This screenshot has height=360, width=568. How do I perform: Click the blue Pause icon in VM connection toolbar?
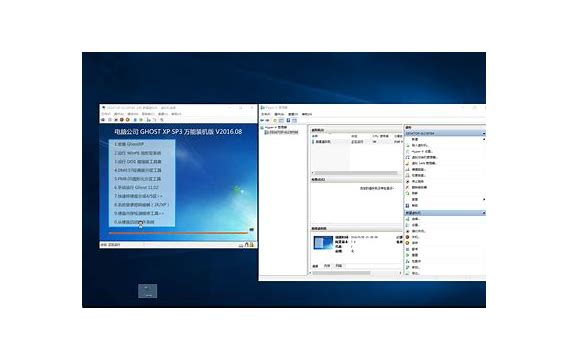[135, 120]
